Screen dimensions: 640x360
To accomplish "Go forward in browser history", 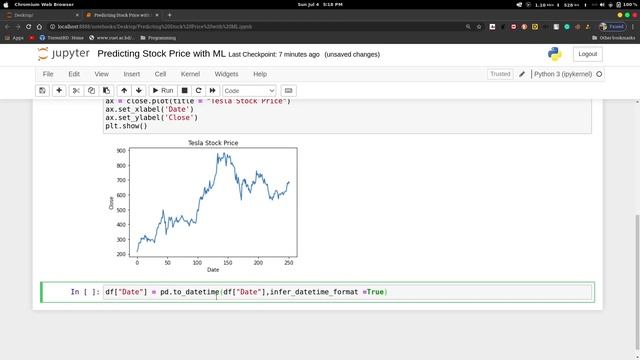I will [x=18, y=27].
